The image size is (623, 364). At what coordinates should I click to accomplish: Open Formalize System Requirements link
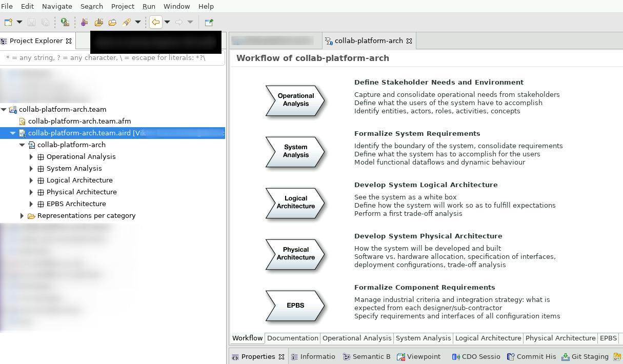(416, 133)
